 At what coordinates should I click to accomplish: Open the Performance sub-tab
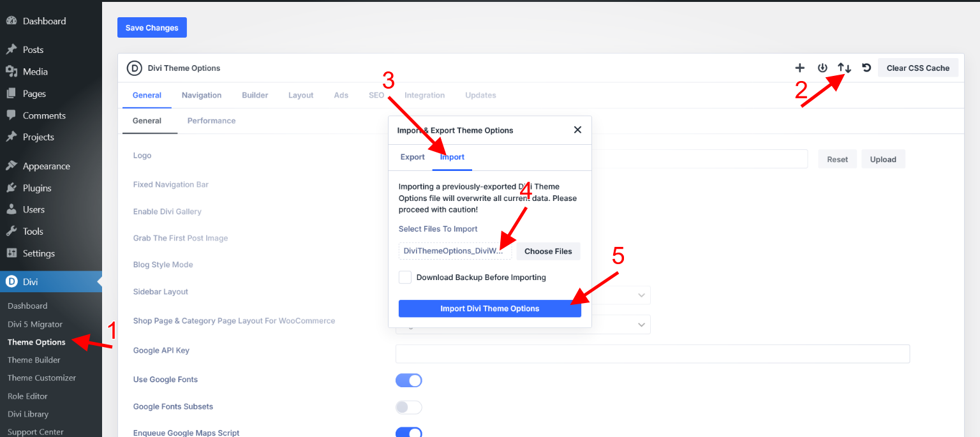pos(211,121)
